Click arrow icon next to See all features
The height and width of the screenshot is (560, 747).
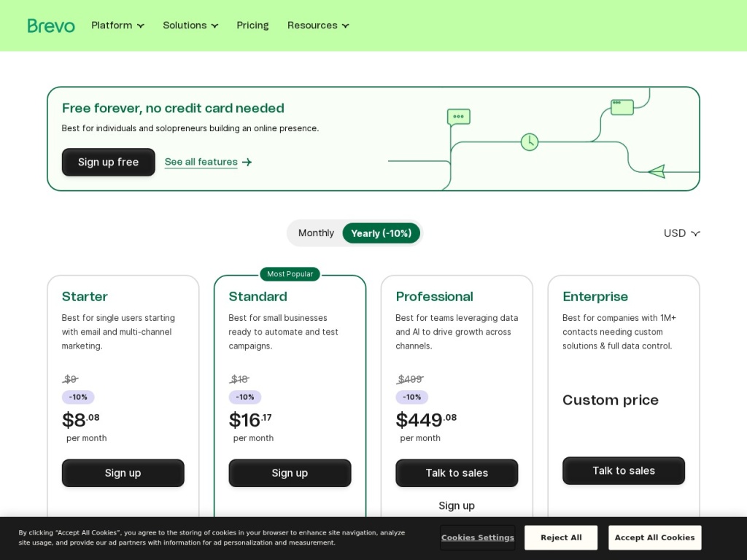[x=247, y=163]
